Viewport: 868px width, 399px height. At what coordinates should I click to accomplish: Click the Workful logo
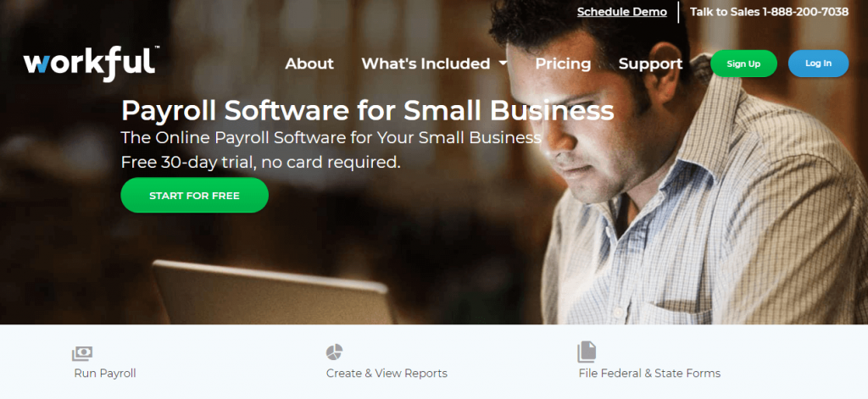point(92,63)
